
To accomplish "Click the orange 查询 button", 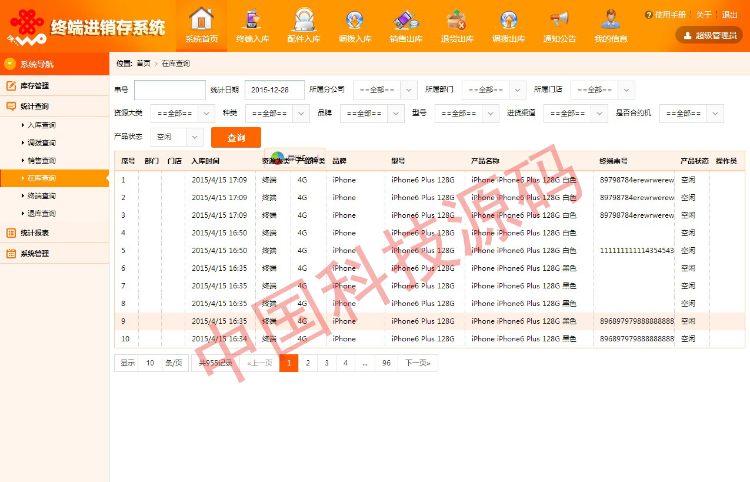I will [236, 137].
